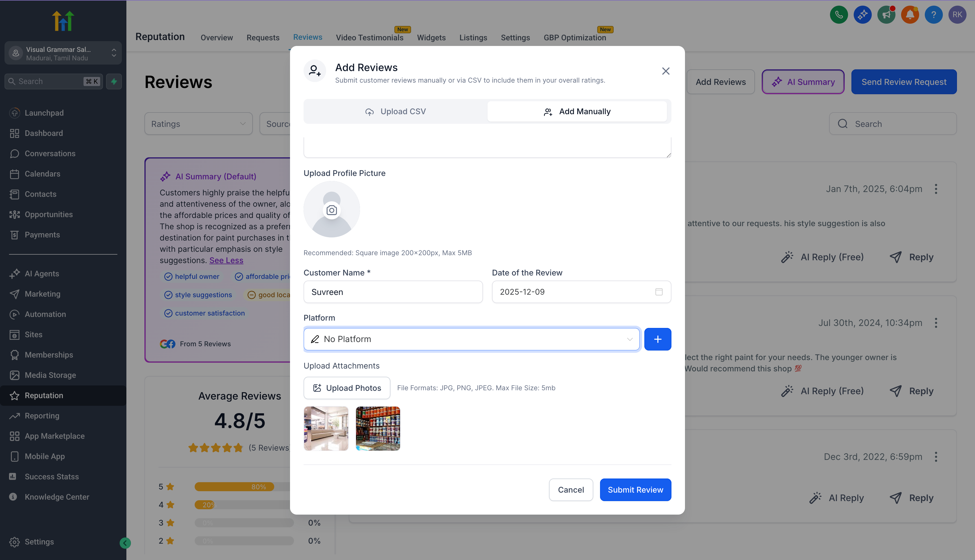This screenshot has width=975, height=560.
Task: Click the camera icon to upload profile picture
Action: (x=331, y=210)
